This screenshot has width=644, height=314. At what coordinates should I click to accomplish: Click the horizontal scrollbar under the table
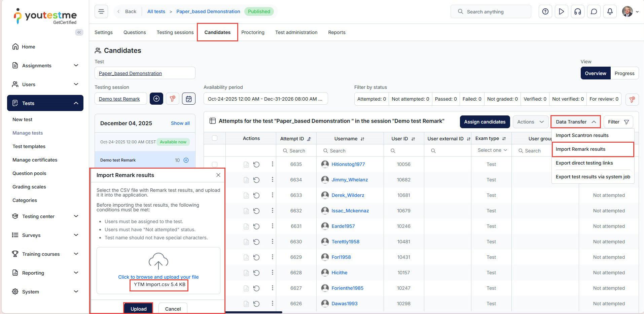pos(253,312)
